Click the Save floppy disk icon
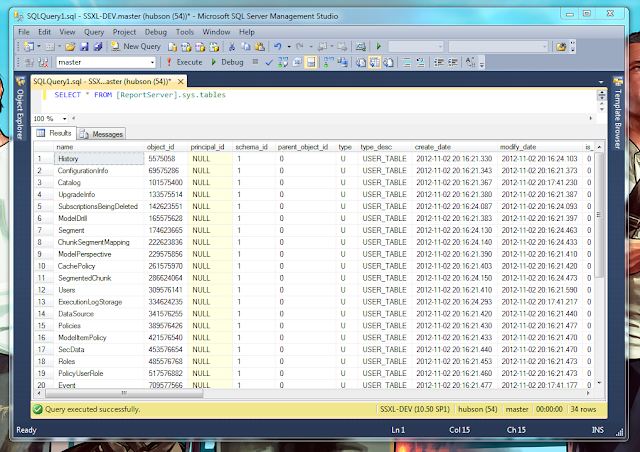 84,47
